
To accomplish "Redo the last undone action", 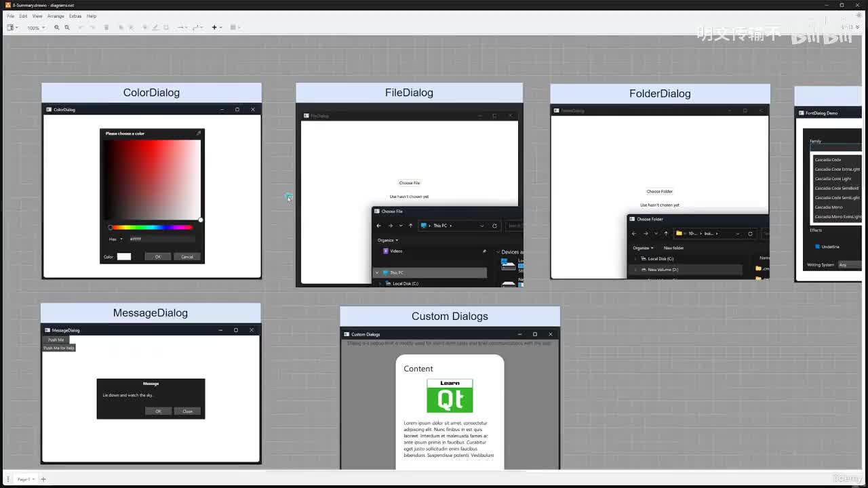I will (x=92, y=28).
